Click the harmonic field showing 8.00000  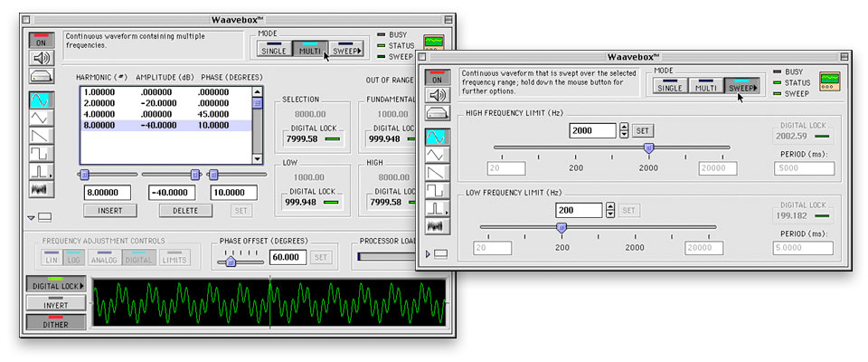point(108,193)
